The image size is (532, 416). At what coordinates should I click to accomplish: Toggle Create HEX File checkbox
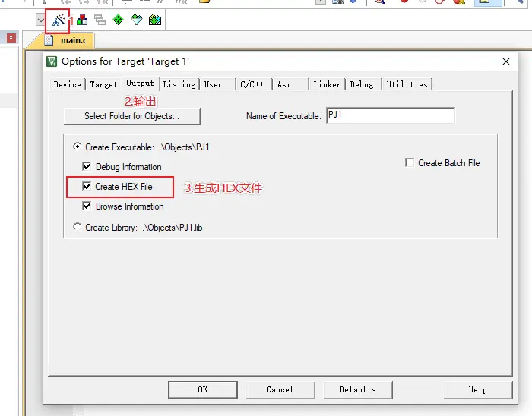pos(87,186)
